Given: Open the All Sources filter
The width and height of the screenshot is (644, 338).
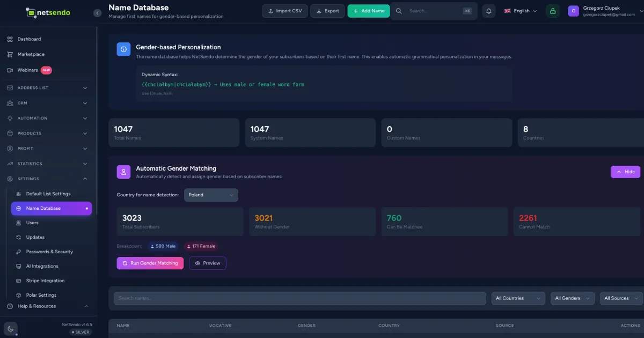Looking at the screenshot, I should (x=621, y=298).
